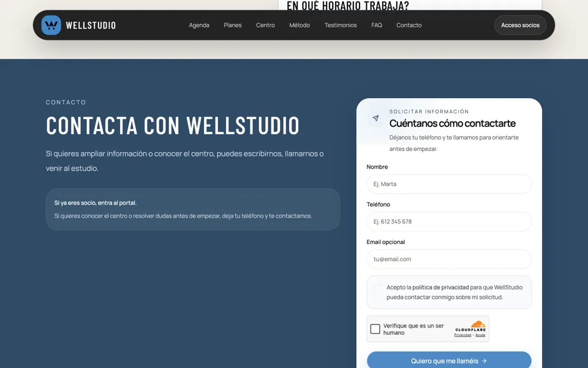588x368 pixels.
Task: Click the small 'CONTACTO' section label
Action: 66,102
